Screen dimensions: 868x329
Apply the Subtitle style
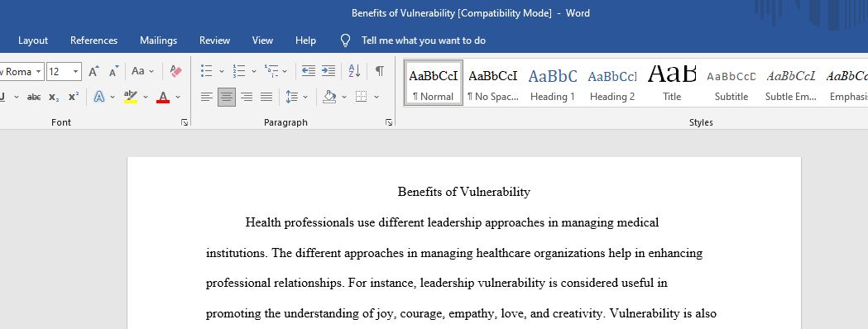[x=731, y=83]
